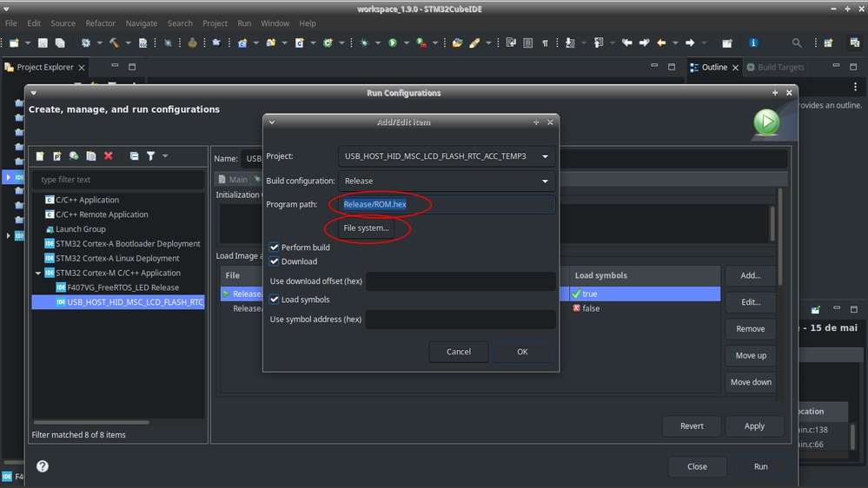Click the red Delete launch configuration icon

[x=109, y=156]
